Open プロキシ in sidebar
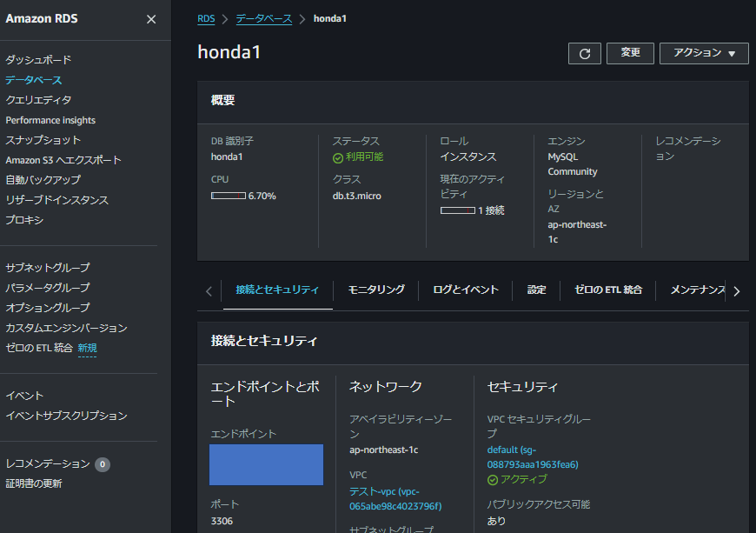 24,220
